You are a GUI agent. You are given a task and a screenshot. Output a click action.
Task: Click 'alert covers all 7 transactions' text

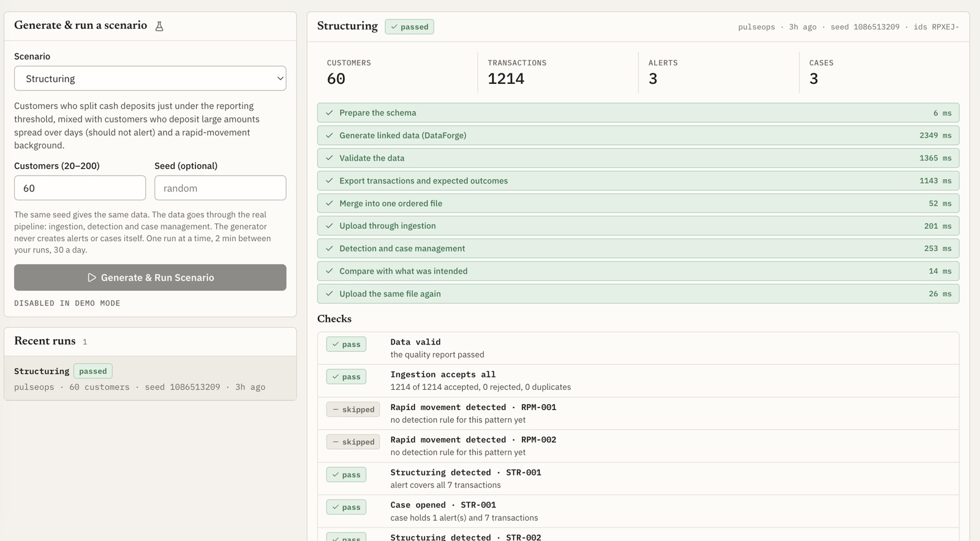[x=445, y=485]
